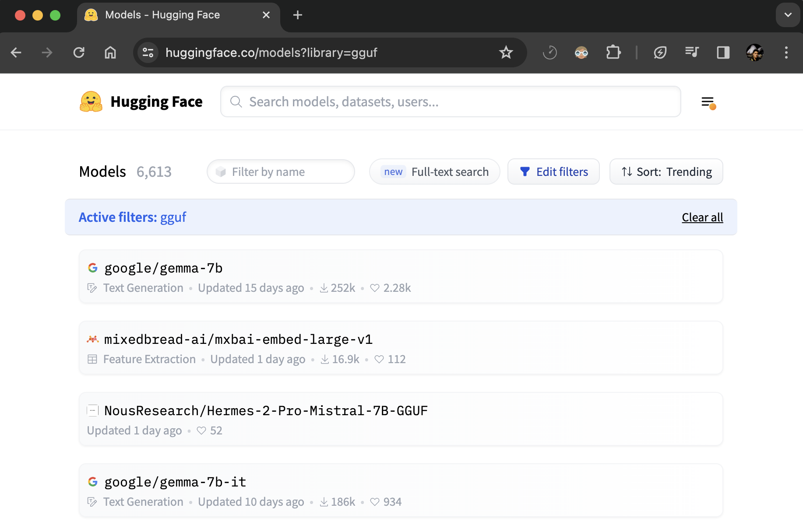Open the Sort: Trending dropdown
This screenshot has height=532, width=803.
point(666,172)
